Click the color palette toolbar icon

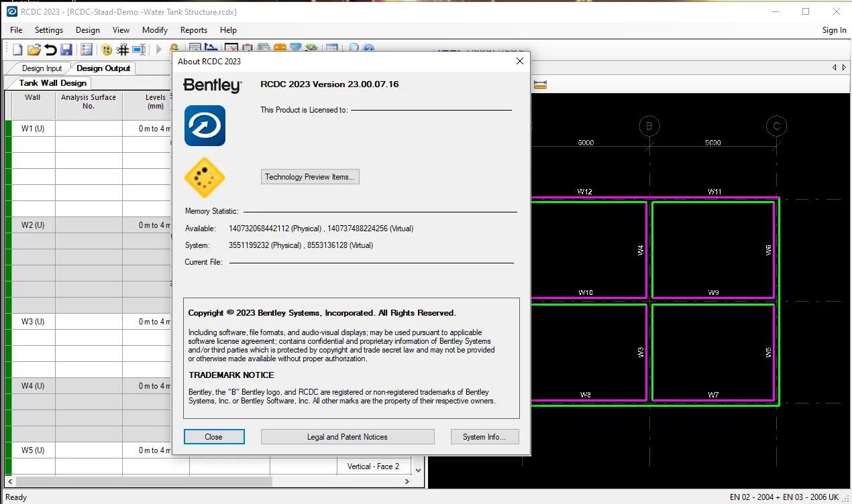106,50
